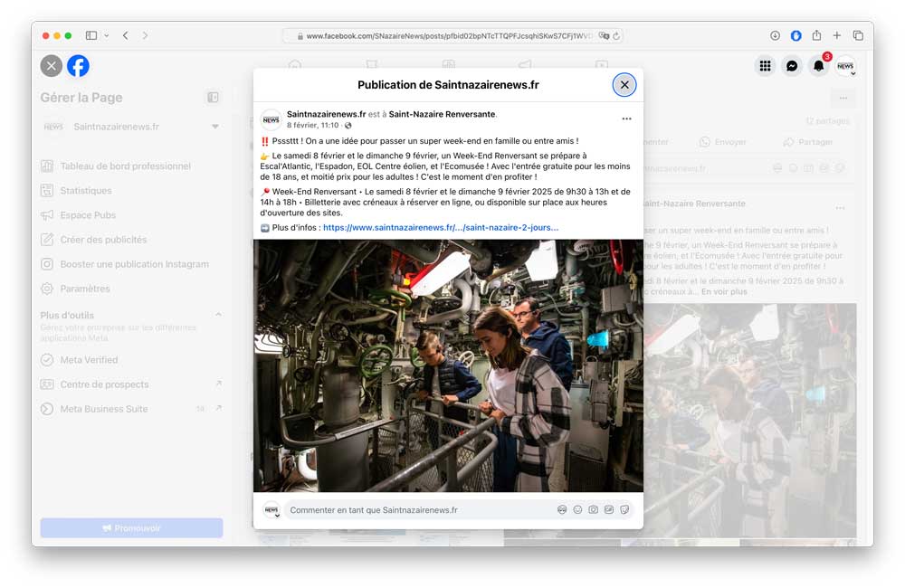905x588 pixels.
Task: Add a sticker to the comment
Action: coord(624,510)
